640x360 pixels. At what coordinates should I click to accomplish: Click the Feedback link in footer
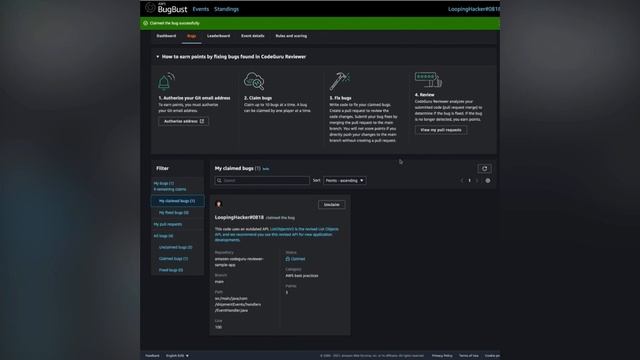[x=152, y=356]
